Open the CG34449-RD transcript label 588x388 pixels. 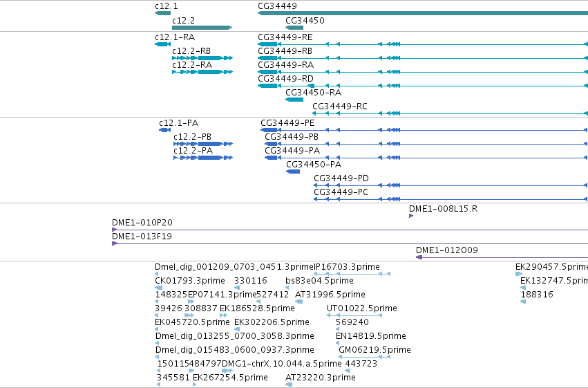pyautogui.click(x=286, y=79)
